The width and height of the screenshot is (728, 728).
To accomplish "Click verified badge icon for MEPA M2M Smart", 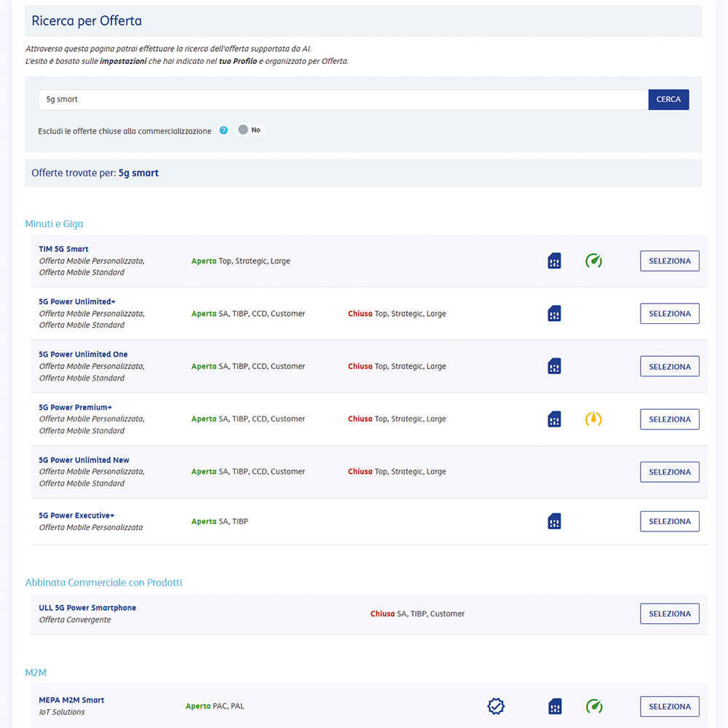I will [496, 706].
